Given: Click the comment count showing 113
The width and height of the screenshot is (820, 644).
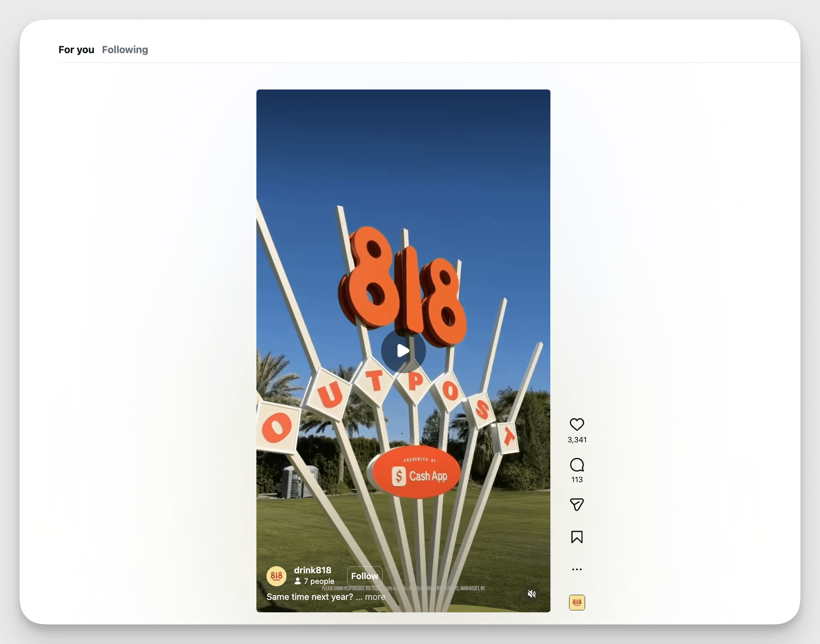Looking at the screenshot, I should point(577,479).
